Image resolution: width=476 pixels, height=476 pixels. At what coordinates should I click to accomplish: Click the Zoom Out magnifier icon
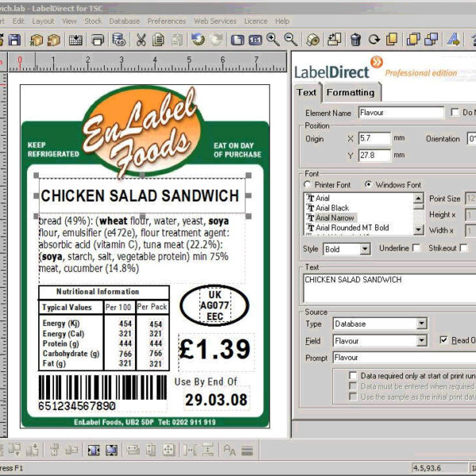(290, 39)
